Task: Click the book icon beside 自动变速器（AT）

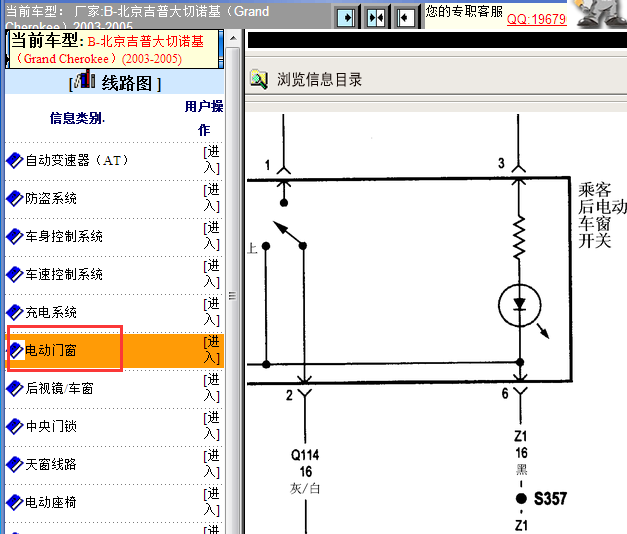Action: pos(14,160)
